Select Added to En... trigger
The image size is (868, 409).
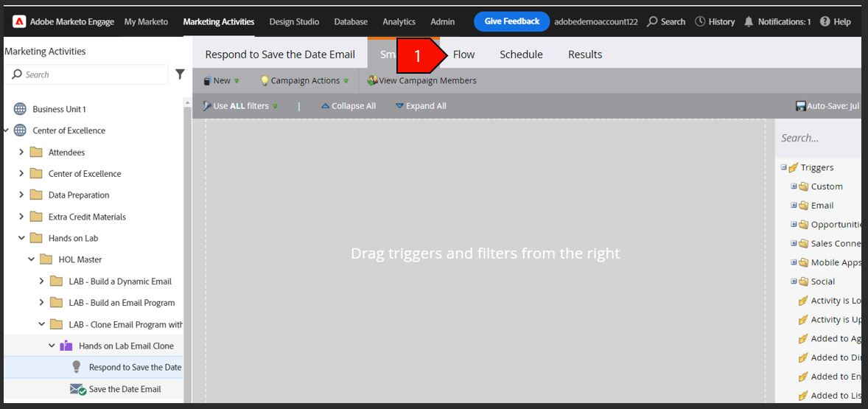(836, 377)
